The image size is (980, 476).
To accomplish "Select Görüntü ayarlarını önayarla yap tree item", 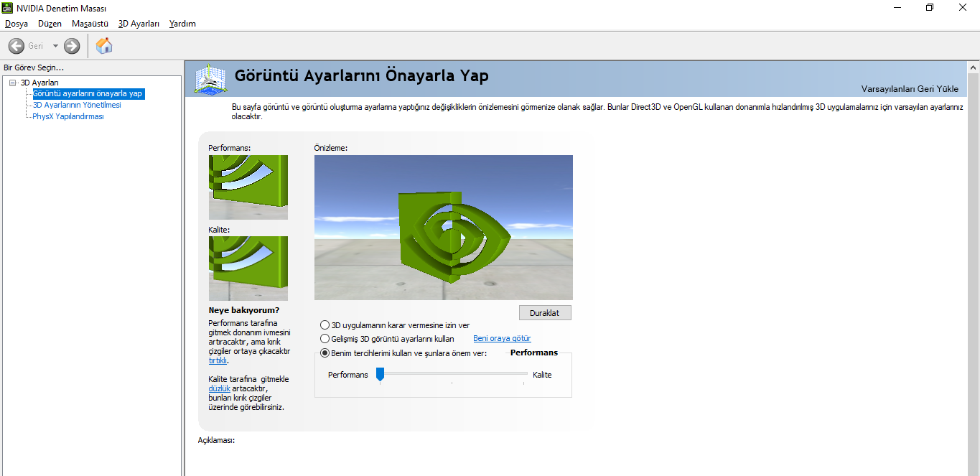I will pos(88,93).
